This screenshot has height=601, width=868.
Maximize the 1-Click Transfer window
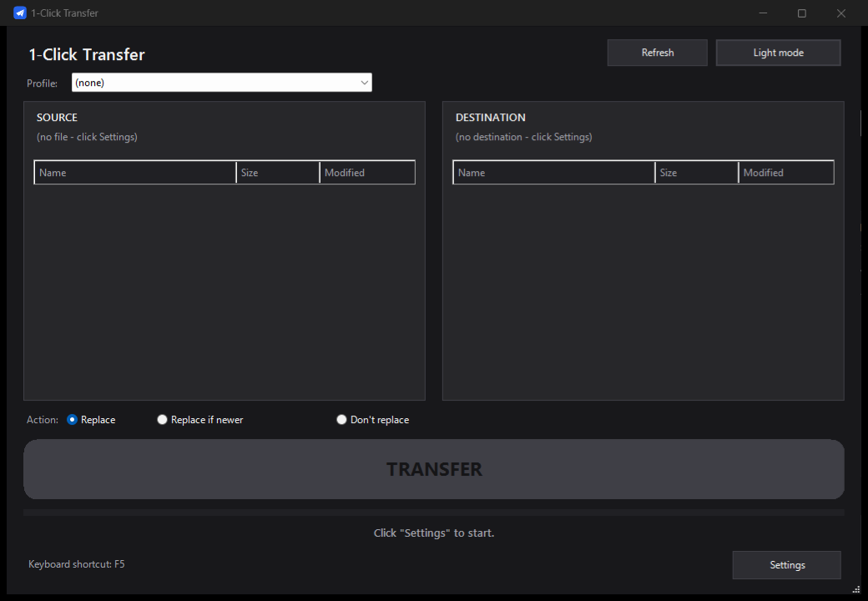click(801, 13)
